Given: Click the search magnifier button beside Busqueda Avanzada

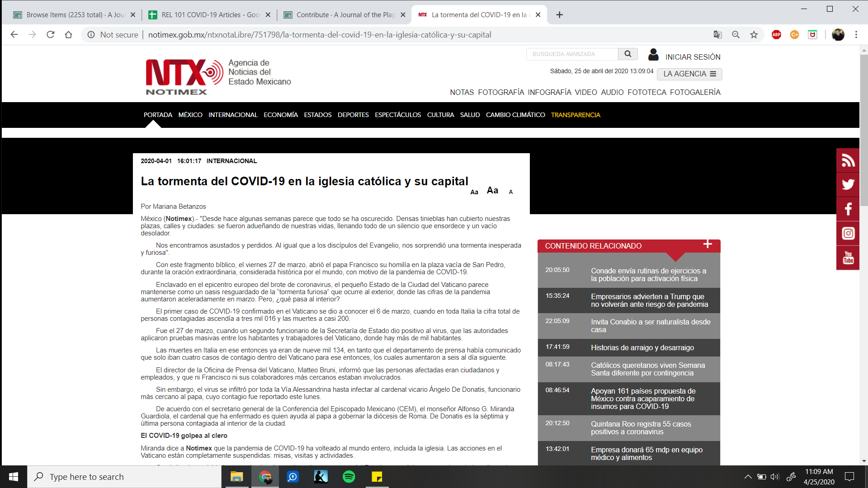Looking at the screenshot, I should pyautogui.click(x=627, y=54).
